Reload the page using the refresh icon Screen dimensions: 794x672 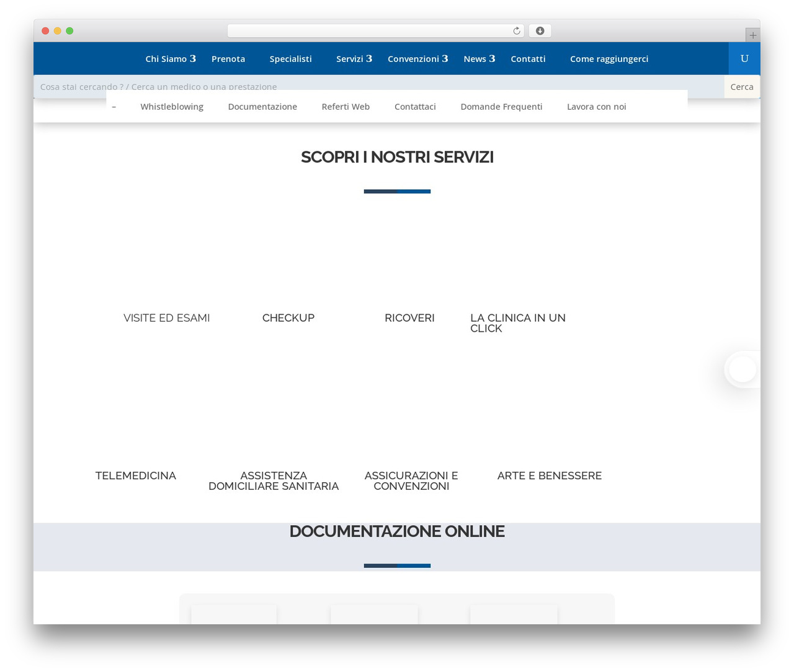point(516,31)
